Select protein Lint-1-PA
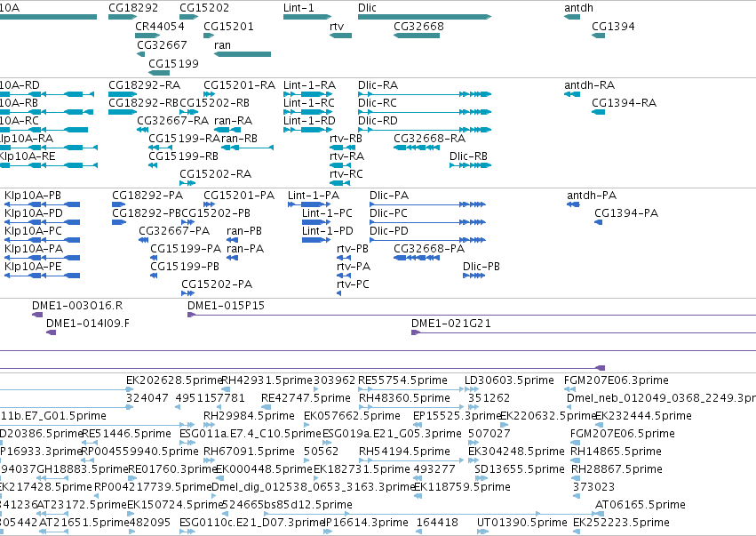Viewport: 756px width, 536px height. pyautogui.click(x=314, y=196)
